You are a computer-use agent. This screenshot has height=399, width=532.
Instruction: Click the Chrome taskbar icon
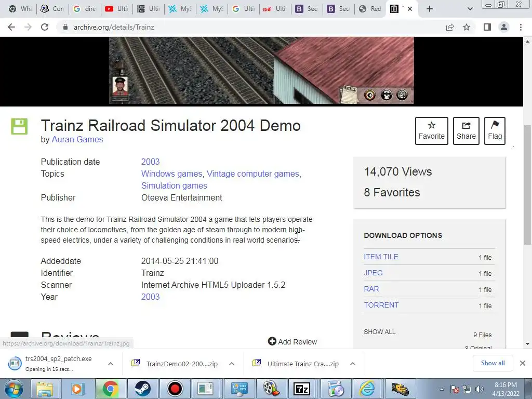(110, 389)
